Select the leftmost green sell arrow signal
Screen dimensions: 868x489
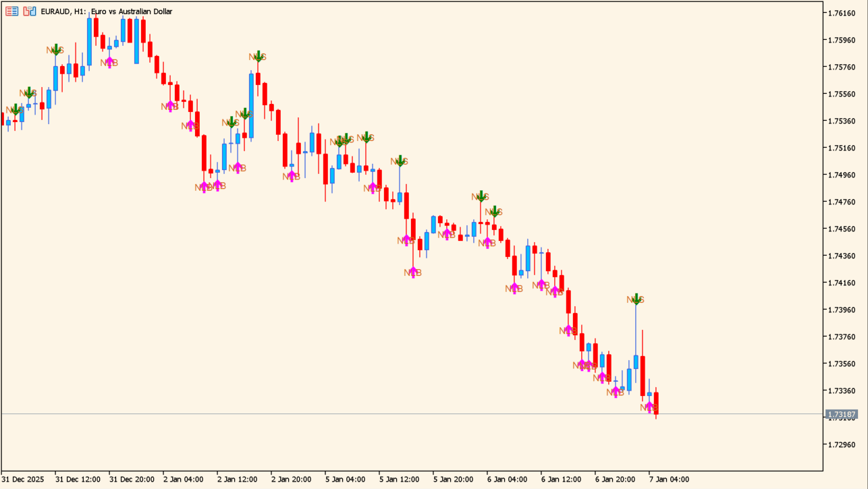tap(15, 110)
